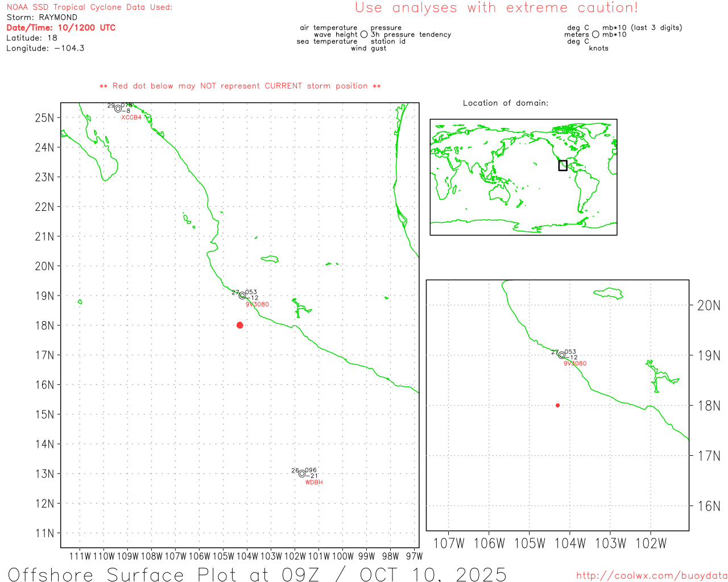Click the inset map "19N" latitude label

(x=709, y=356)
